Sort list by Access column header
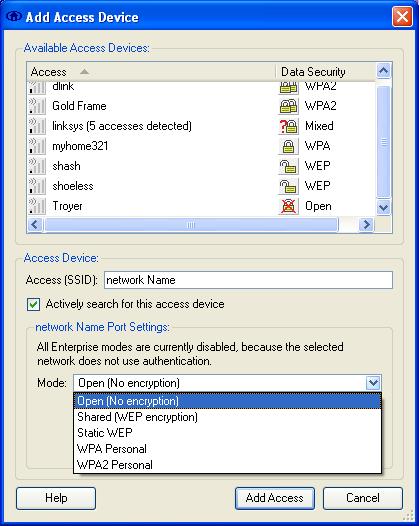419x526 pixels. coord(151,72)
